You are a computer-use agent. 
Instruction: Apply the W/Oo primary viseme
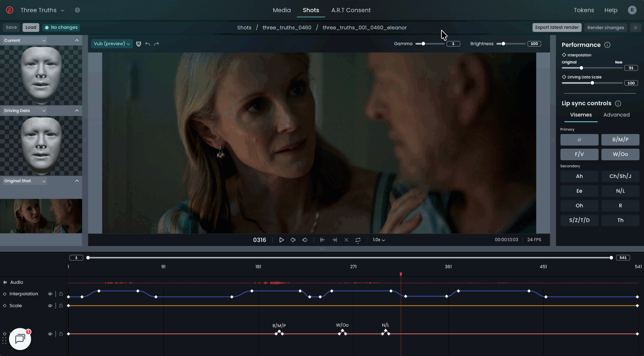pyautogui.click(x=620, y=155)
